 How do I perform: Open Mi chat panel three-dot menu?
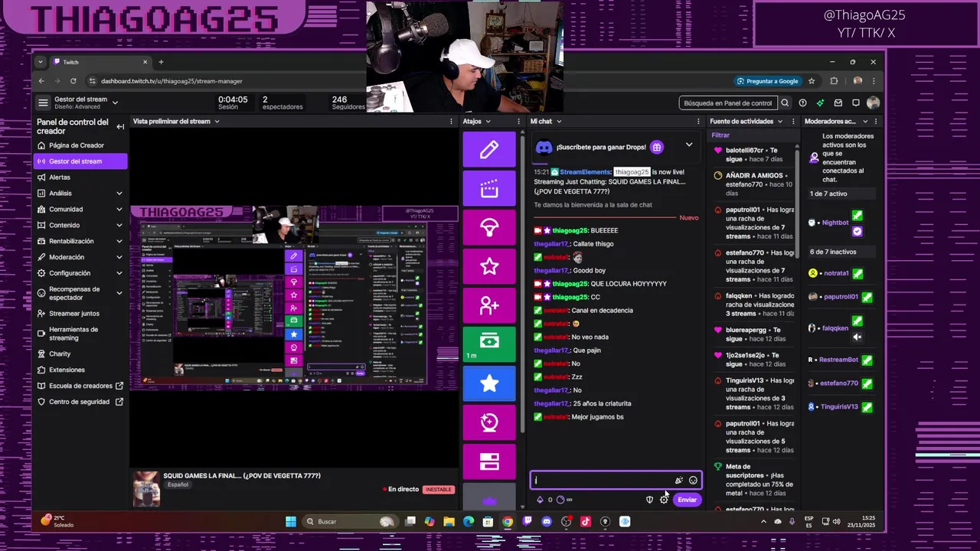click(698, 122)
